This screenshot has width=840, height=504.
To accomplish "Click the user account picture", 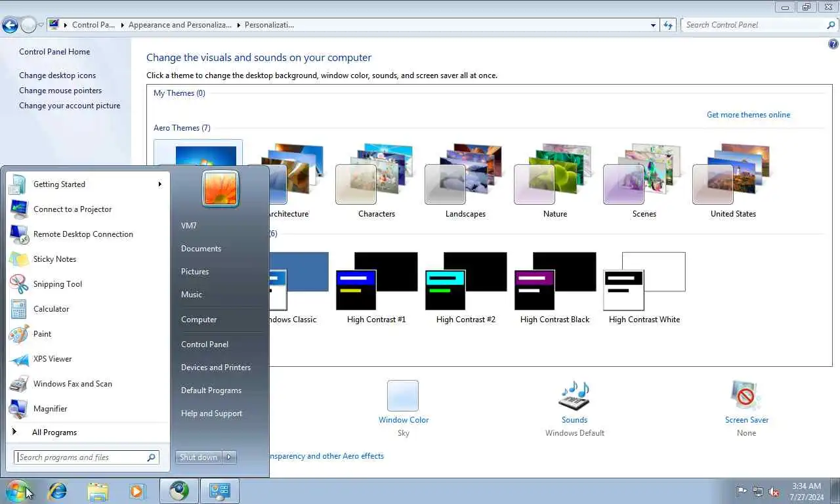I will pos(220,189).
